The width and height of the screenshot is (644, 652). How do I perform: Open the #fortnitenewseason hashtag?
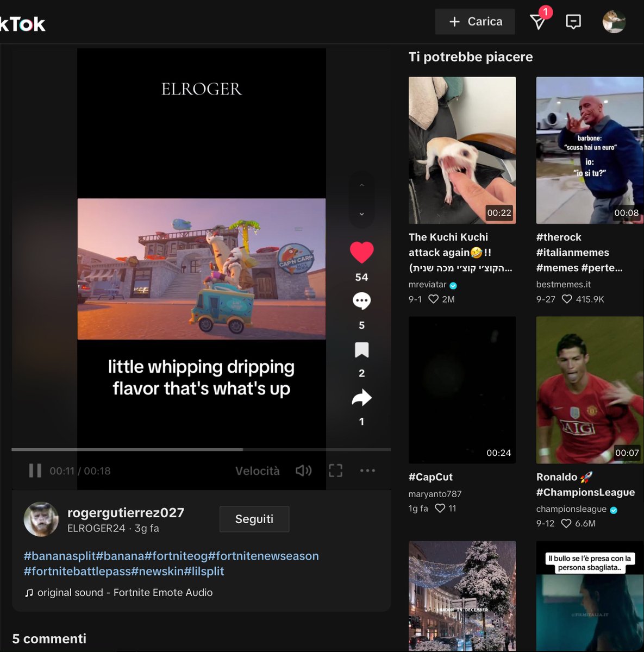(x=264, y=556)
